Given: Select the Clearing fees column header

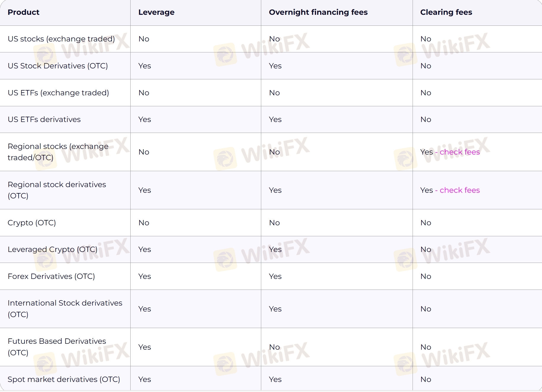Looking at the screenshot, I should (446, 12).
